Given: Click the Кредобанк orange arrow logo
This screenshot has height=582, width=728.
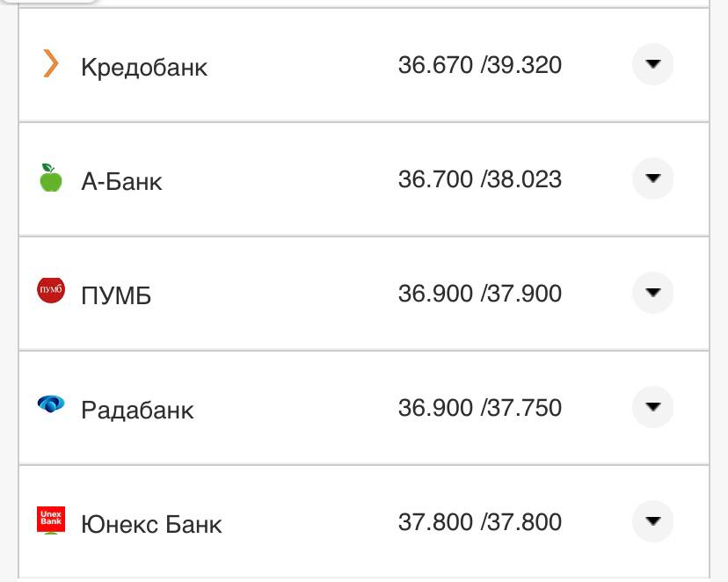Looking at the screenshot, I should pyautogui.click(x=53, y=64).
